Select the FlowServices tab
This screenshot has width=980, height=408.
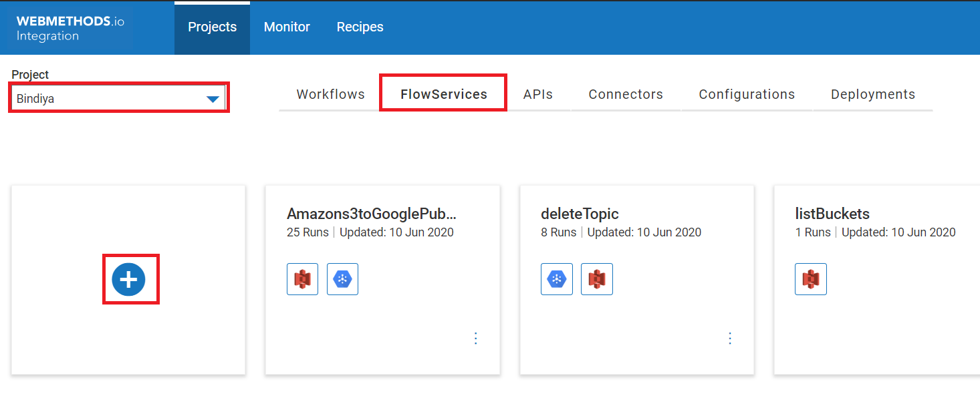(444, 94)
